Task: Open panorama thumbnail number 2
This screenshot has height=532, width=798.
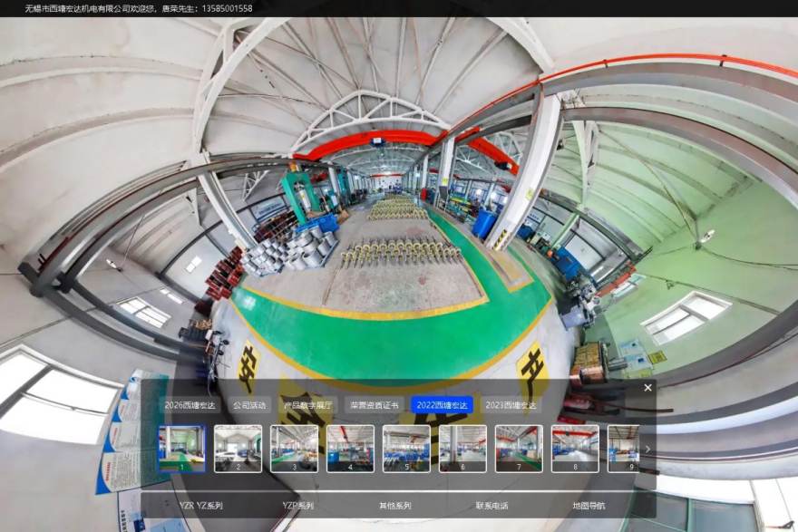Action: click(238, 450)
